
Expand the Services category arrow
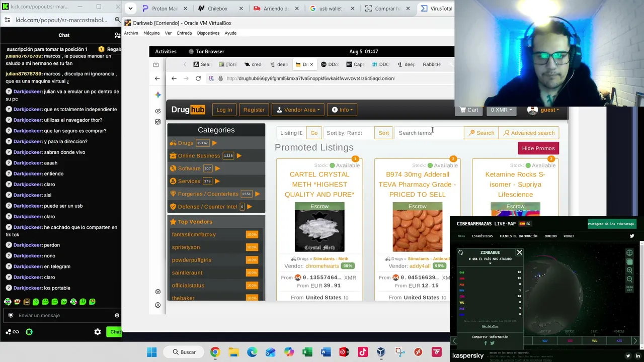[217, 181]
